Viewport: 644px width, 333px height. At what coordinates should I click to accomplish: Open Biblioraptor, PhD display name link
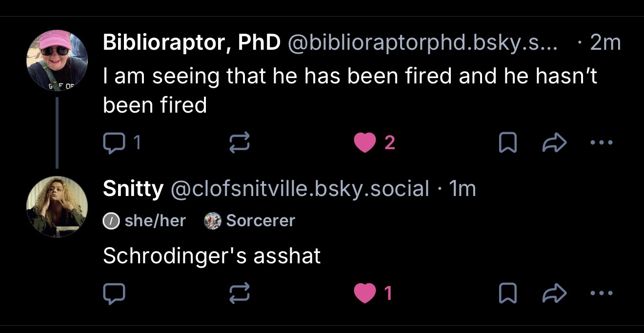click(191, 43)
